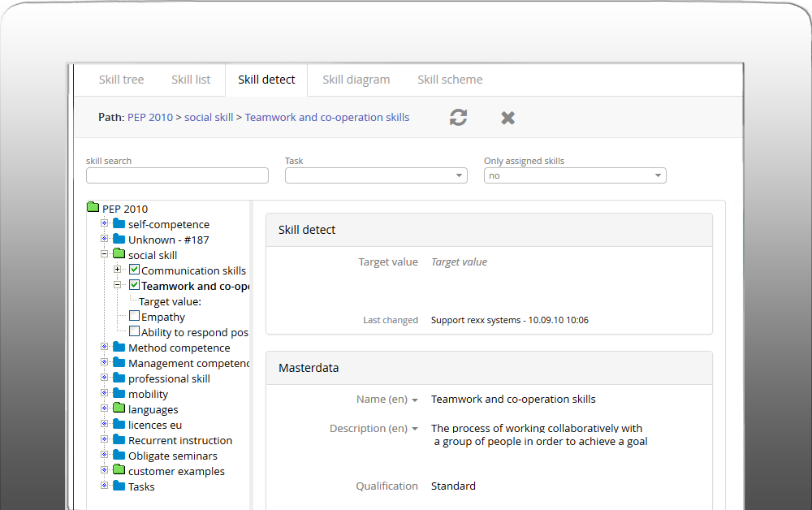Expand the Communication skills node

[118, 270]
